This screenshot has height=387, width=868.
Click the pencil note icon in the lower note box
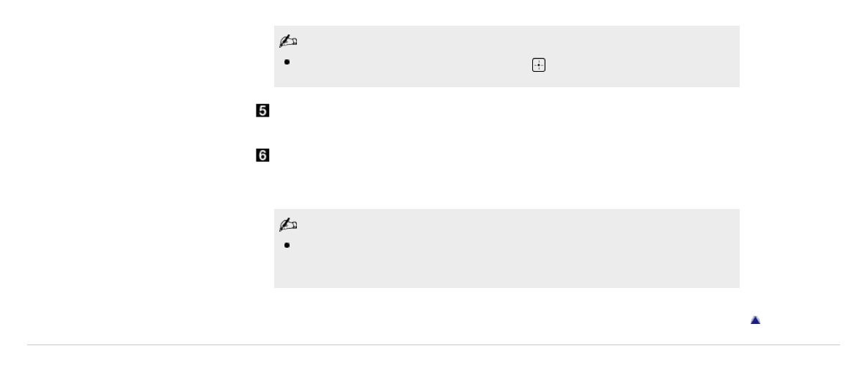287,226
